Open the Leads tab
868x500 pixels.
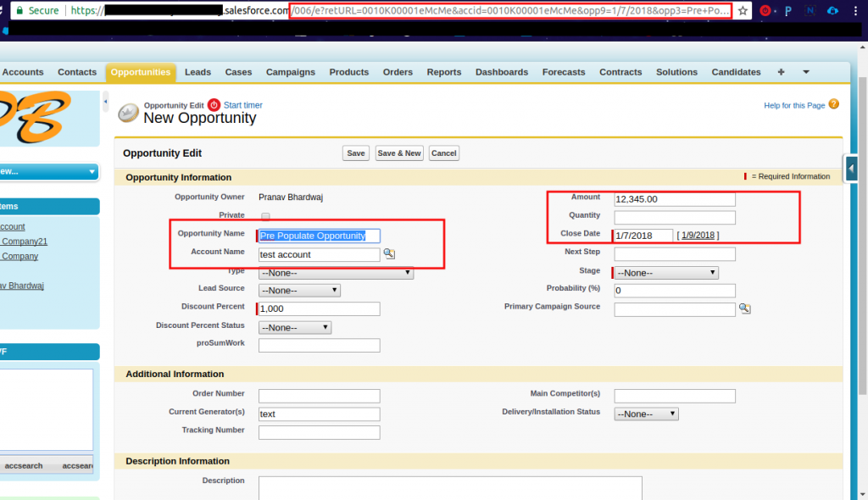198,72
